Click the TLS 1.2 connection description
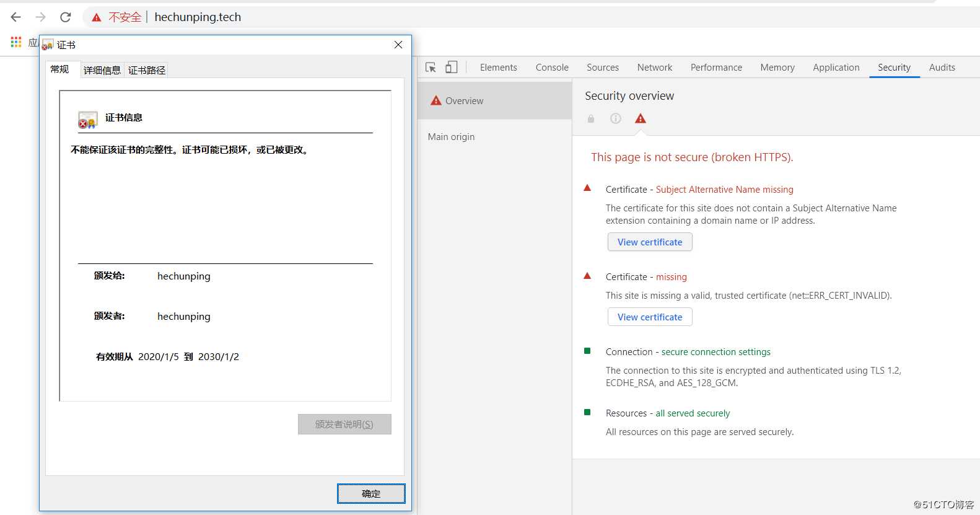Viewport: 980px width, 515px height. click(x=753, y=377)
